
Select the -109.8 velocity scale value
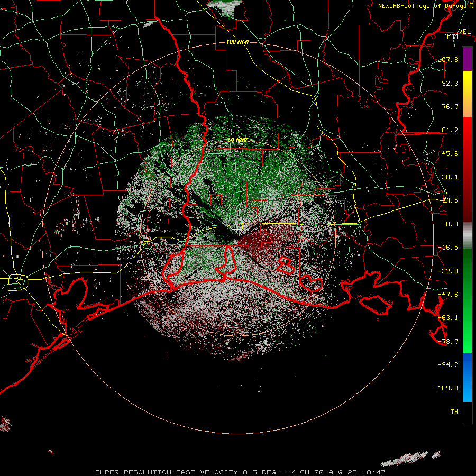coord(446,388)
